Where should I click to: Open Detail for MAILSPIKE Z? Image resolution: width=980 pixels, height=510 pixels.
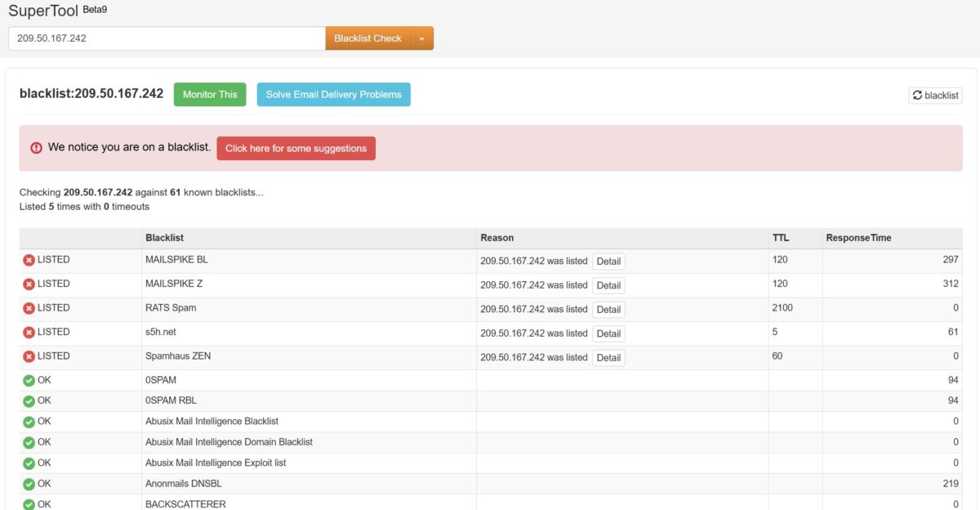click(x=608, y=285)
